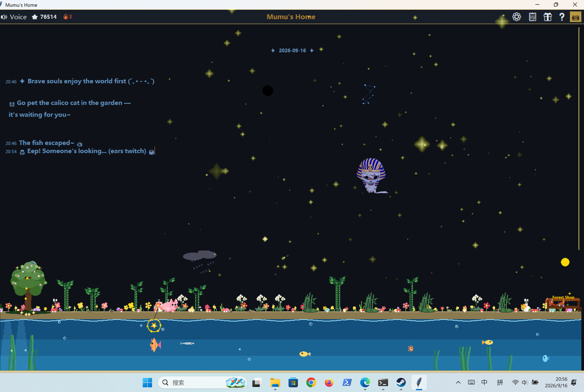
Task: Click the blue fish in the pond
Action: pyautogui.click(x=545, y=359)
